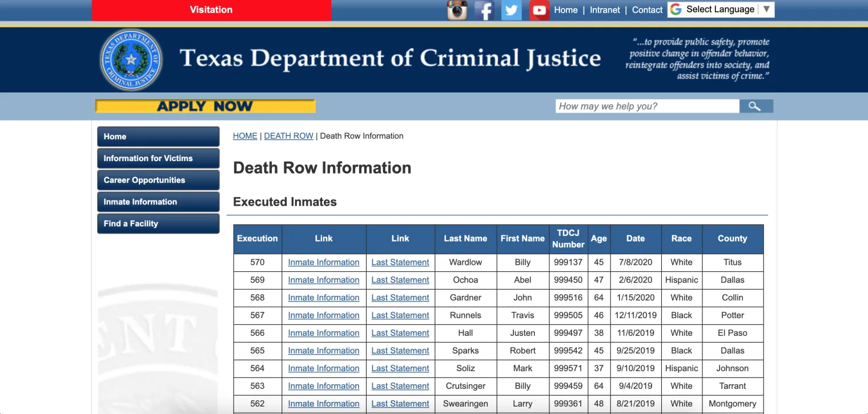Click the magnifying glass search button
The width and height of the screenshot is (868, 414).
(x=756, y=106)
